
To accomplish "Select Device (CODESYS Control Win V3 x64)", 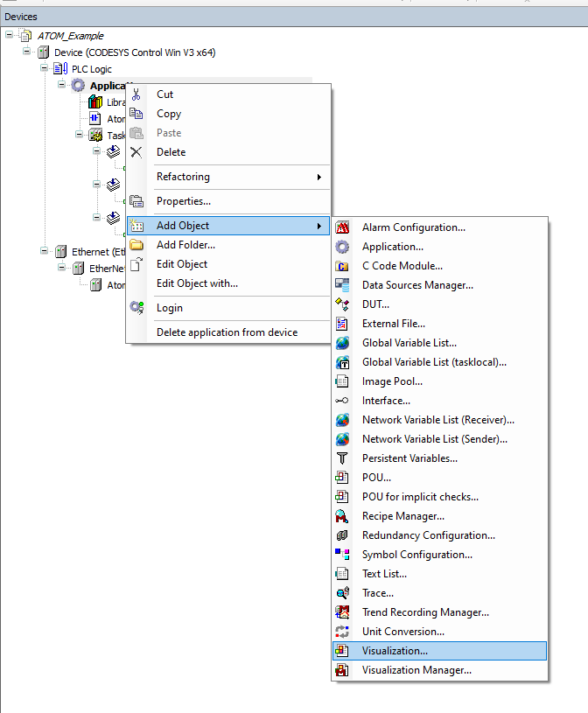I will [x=134, y=52].
